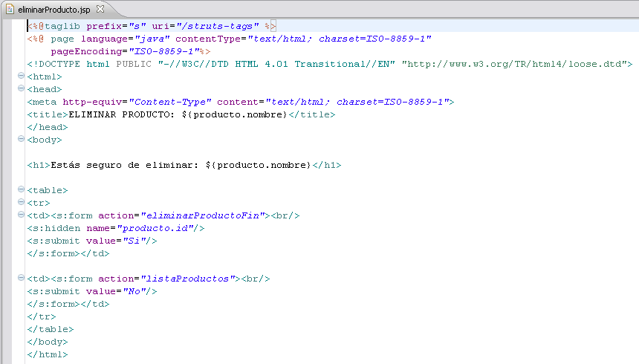The width and height of the screenshot is (639, 364).
Task: Click the "eliminarProductoFin" action value
Action: (203, 215)
